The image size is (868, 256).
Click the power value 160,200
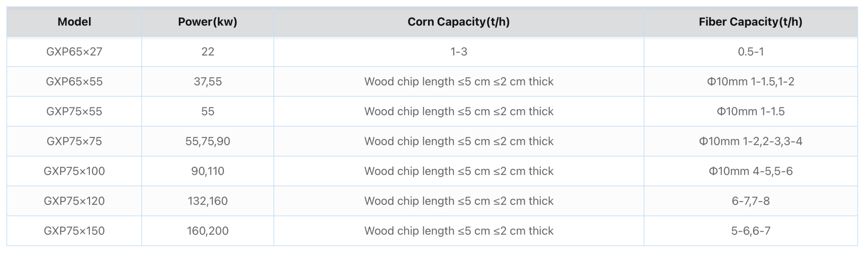click(x=207, y=231)
